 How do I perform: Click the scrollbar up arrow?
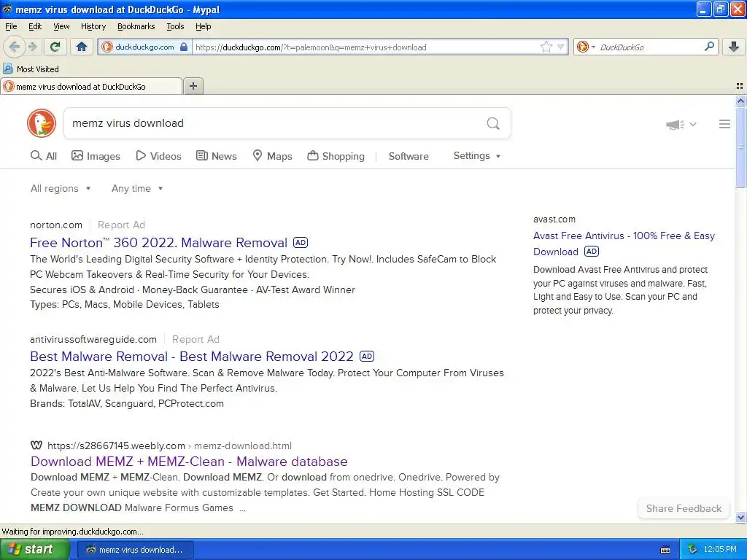coord(740,101)
